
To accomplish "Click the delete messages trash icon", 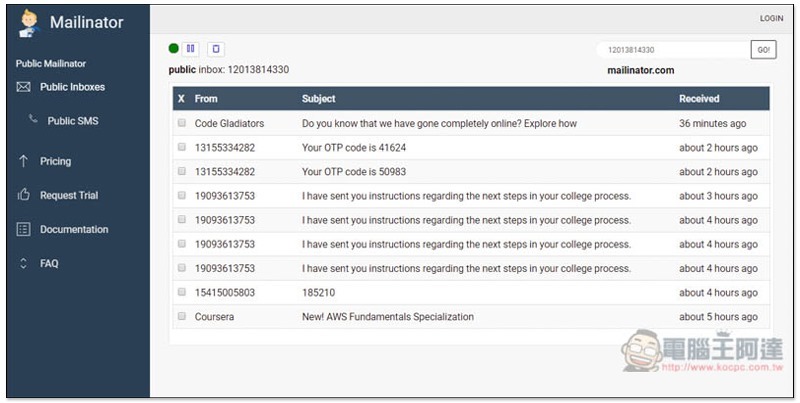I will click(216, 48).
